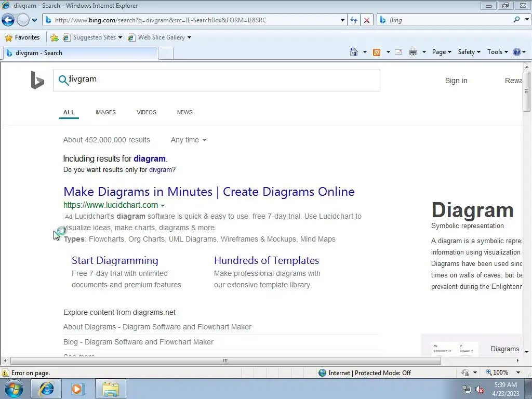
Task: Click the network tray icon
Action: (x=467, y=390)
